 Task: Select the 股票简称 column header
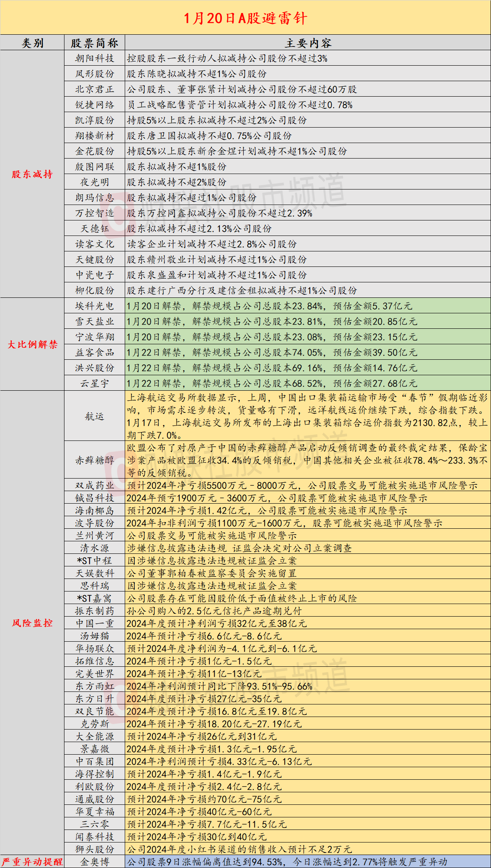pyautogui.click(x=95, y=43)
